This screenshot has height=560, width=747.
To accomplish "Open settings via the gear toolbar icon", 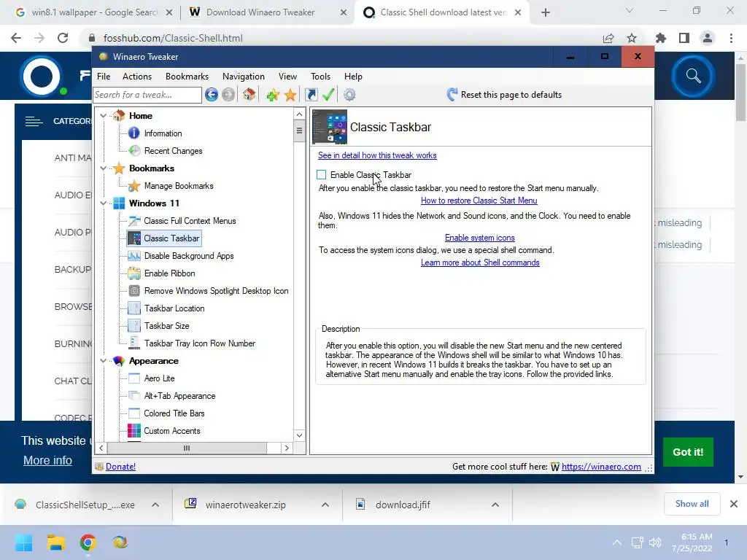I will (349, 95).
